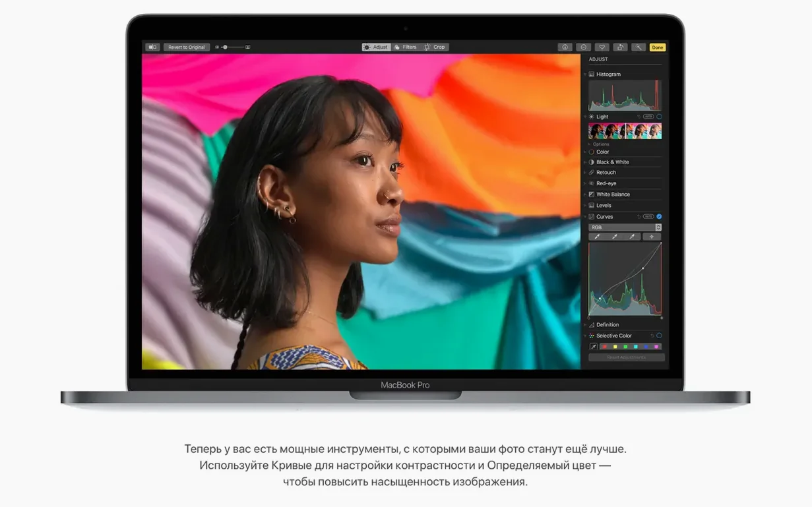This screenshot has height=507, width=812.
Task: Click the zoom-in icon right of zoom slider
Action: 248,47
